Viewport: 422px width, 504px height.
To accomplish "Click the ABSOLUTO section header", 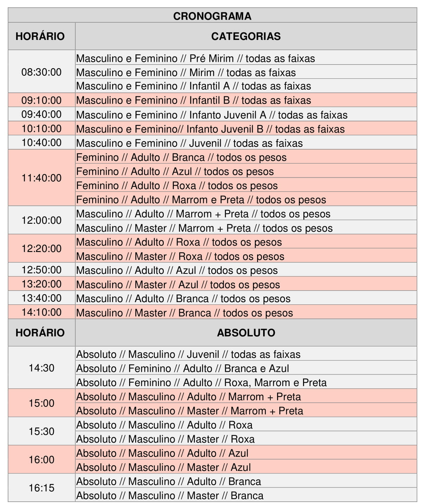I will coord(246,333).
